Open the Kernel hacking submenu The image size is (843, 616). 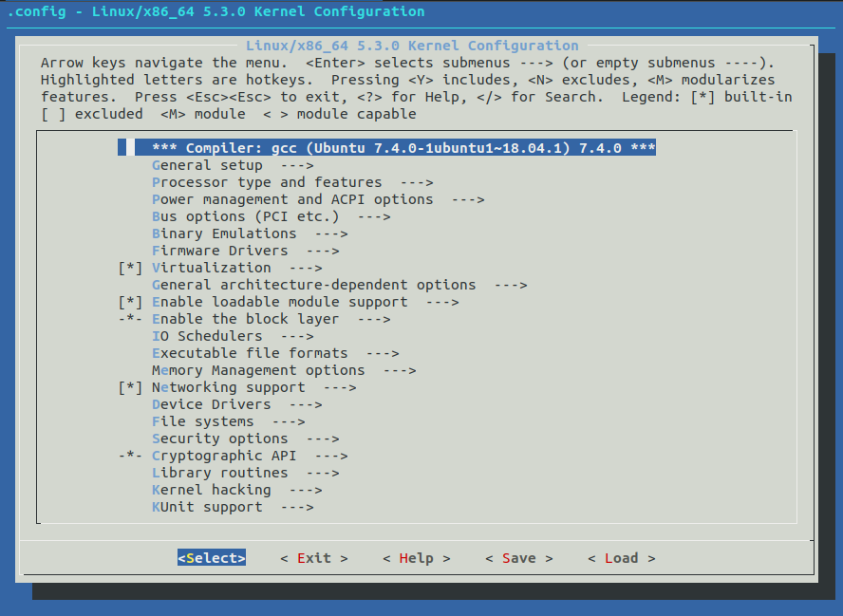210,489
